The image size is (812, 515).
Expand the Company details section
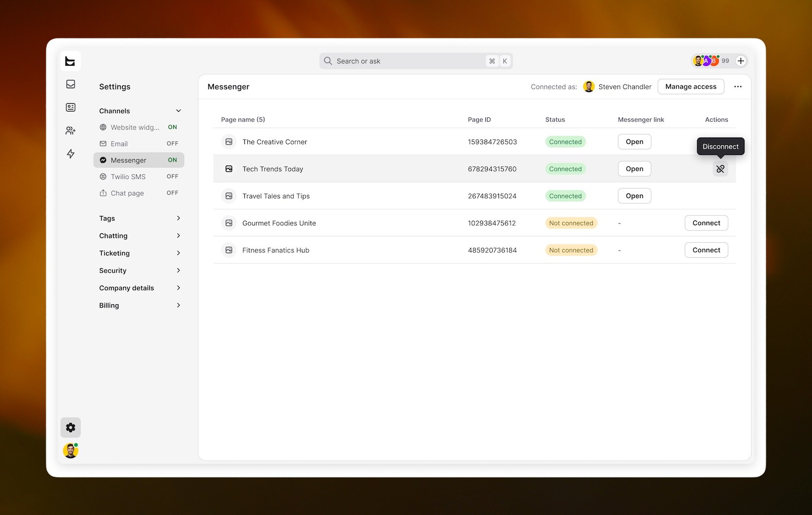[x=139, y=288]
